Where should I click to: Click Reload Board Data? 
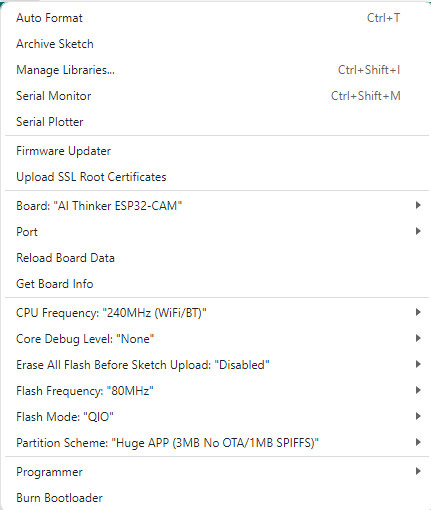[x=217, y=258]
